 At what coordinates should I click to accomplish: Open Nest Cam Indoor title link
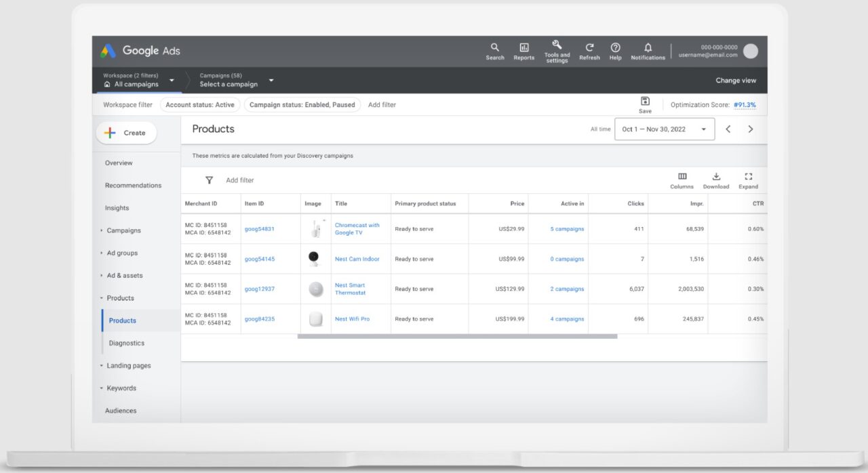pyautogui.click(x=357, y=259)
